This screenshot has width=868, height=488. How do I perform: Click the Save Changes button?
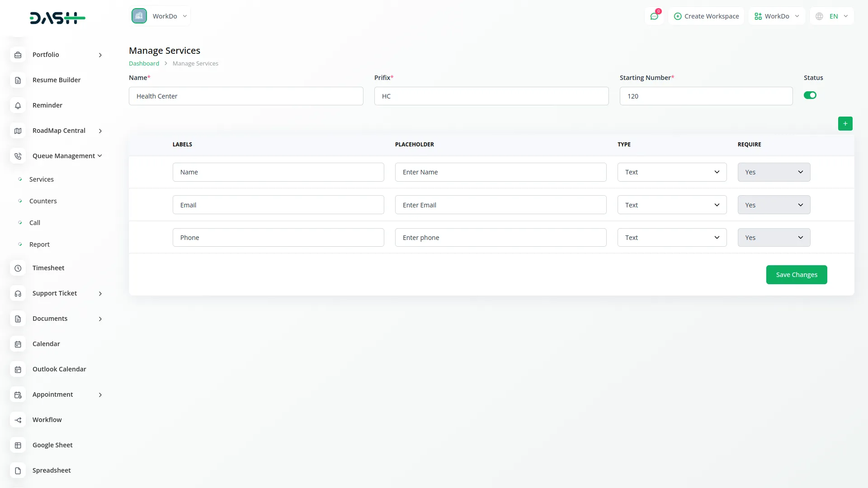(796, 275)
